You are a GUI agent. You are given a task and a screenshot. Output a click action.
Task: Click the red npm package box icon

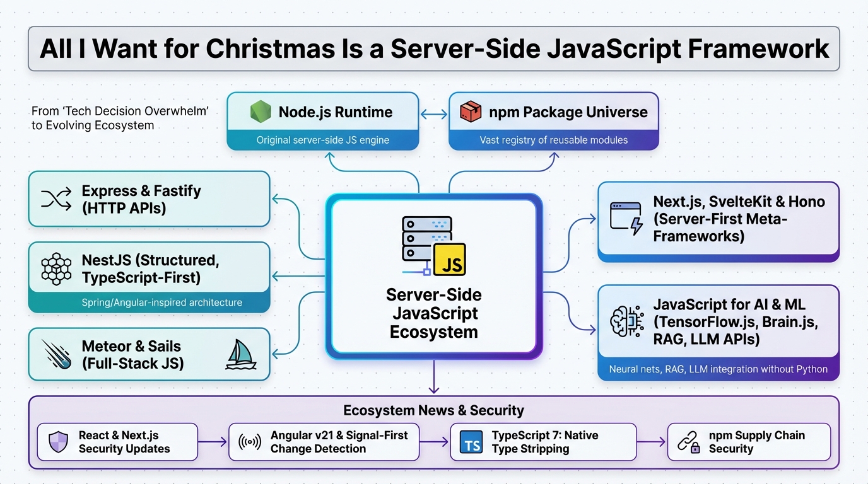coord(471,112)
